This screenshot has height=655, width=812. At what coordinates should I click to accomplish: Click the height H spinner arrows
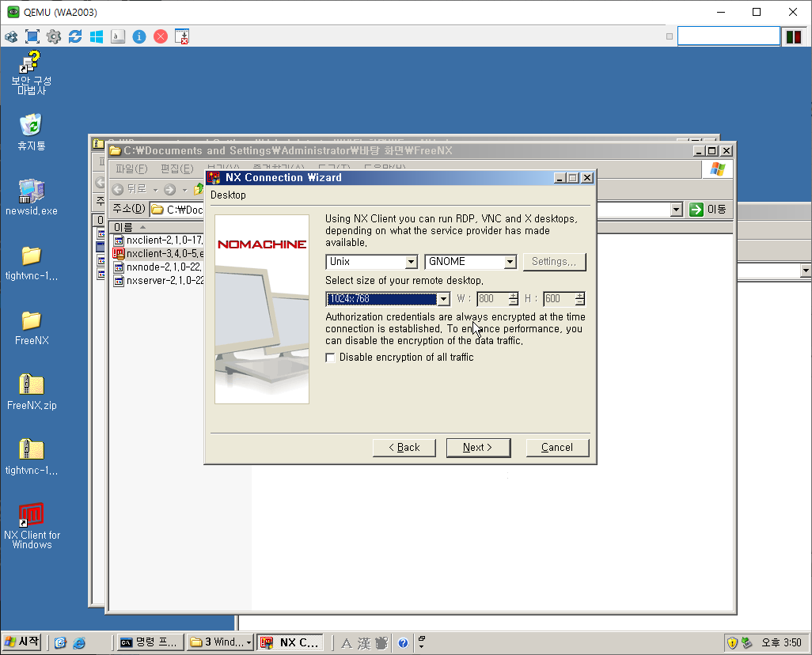tap(580, 299)
